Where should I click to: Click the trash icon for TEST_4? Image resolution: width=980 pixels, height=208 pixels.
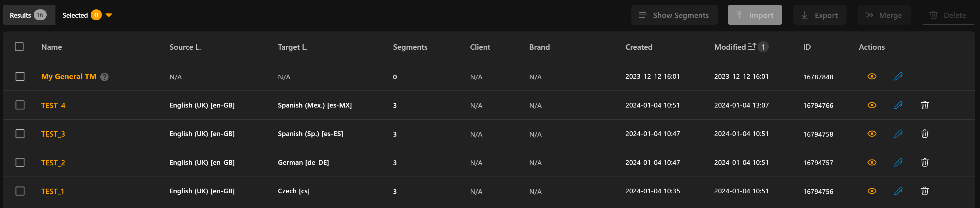coord(925,105)
